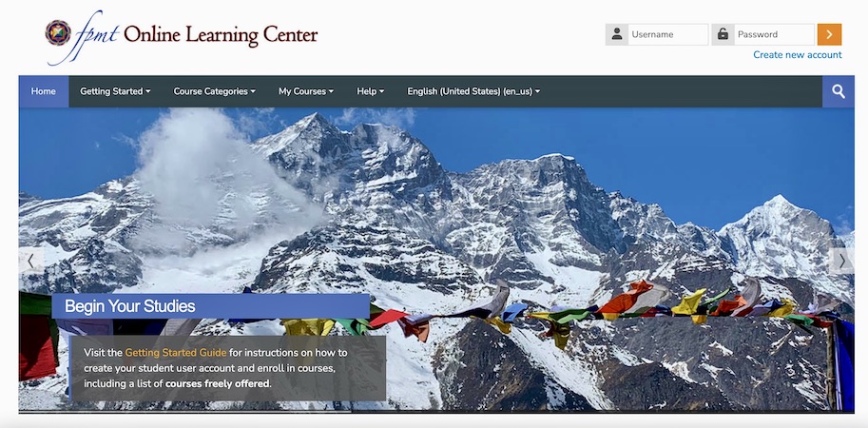Advance carousel with right arrow
This screenshot has width=868, height=428.
tap(842, 261)
